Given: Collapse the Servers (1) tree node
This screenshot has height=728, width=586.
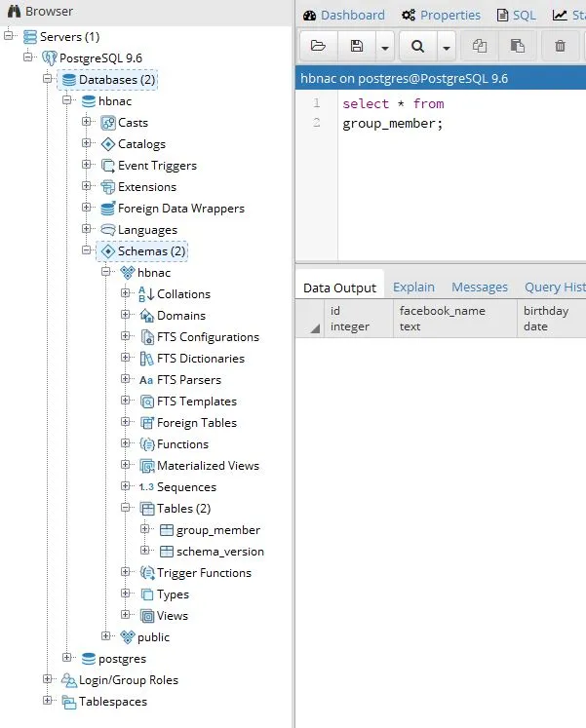Looking at the screenshot, I should pos(9,35).
